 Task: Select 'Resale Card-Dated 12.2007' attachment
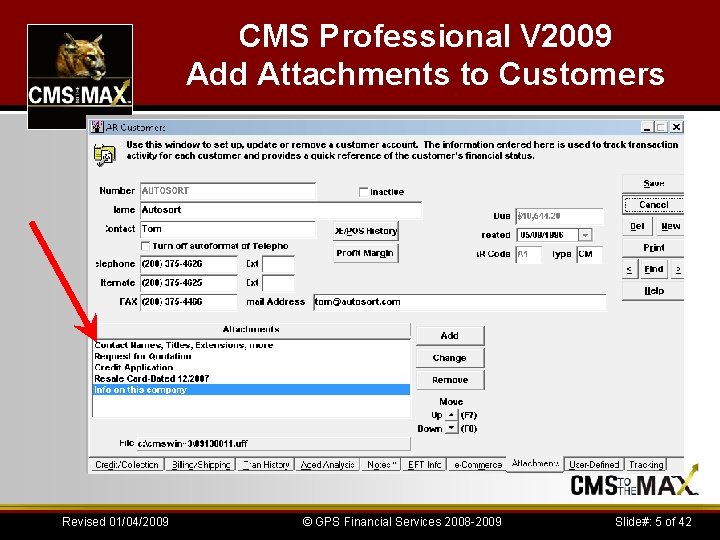251,378
